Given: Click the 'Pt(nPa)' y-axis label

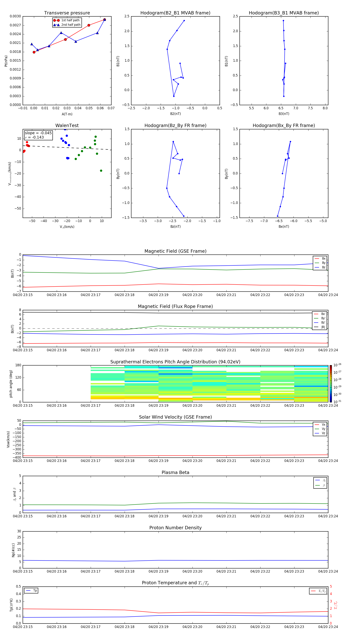Looking at the screenshot, I should click(x=6, y=61).
